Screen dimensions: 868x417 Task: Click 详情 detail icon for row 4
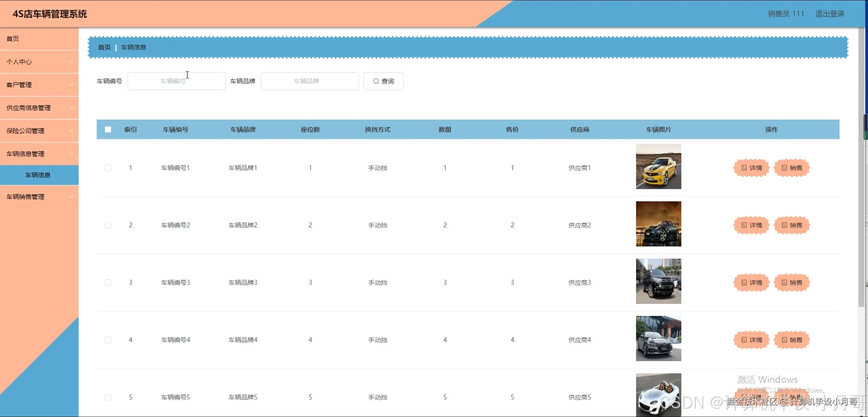(744, 340)
